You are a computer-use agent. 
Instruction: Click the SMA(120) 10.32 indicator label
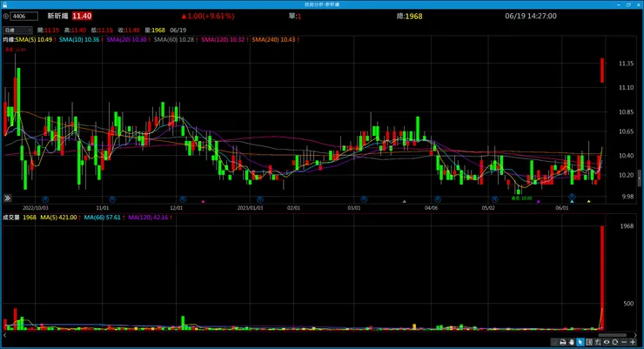(223, 40)
